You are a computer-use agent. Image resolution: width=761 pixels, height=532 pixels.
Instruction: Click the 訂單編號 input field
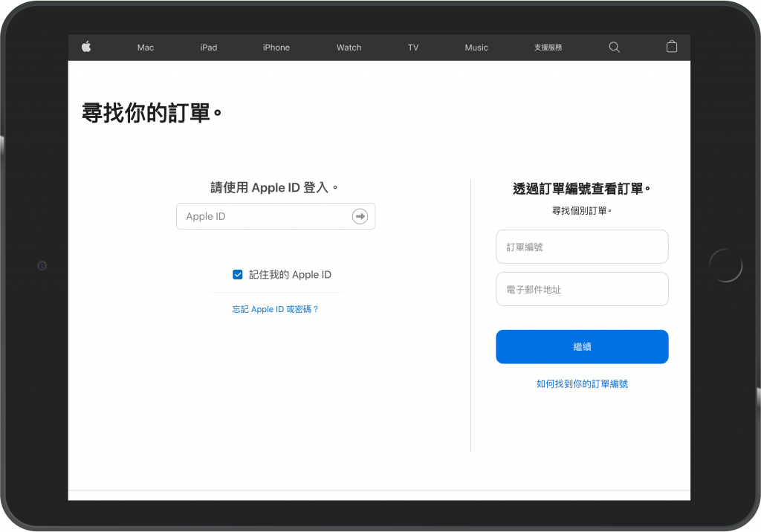pyautogui.click(x=582, y=247)
